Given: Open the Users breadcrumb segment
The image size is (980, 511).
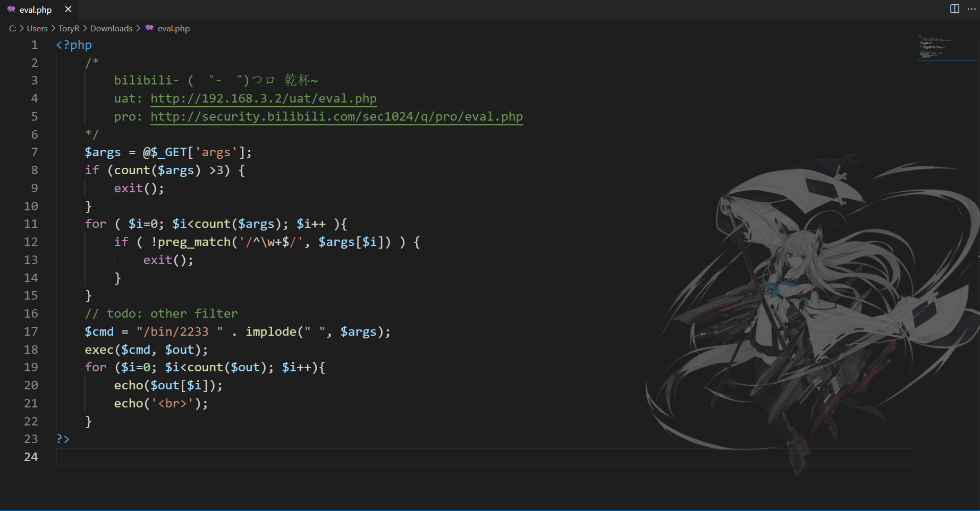Looking at the screenshot, I should (37, 29).
